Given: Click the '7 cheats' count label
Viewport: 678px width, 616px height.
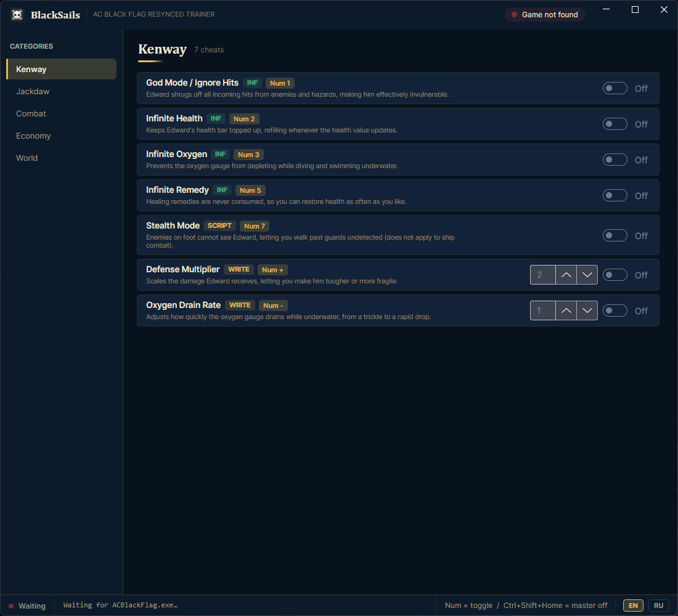Looking at the screenshot, I should [x=209, y=50].
